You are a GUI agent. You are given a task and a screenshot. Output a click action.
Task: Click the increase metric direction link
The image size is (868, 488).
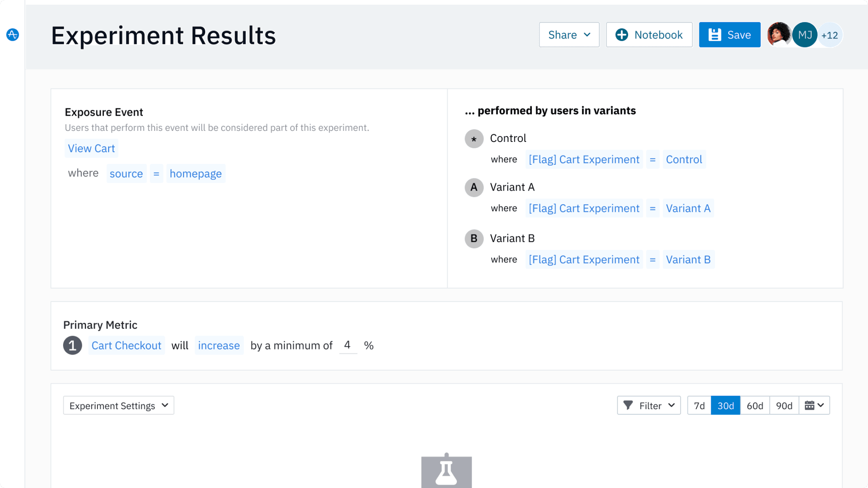219,345
